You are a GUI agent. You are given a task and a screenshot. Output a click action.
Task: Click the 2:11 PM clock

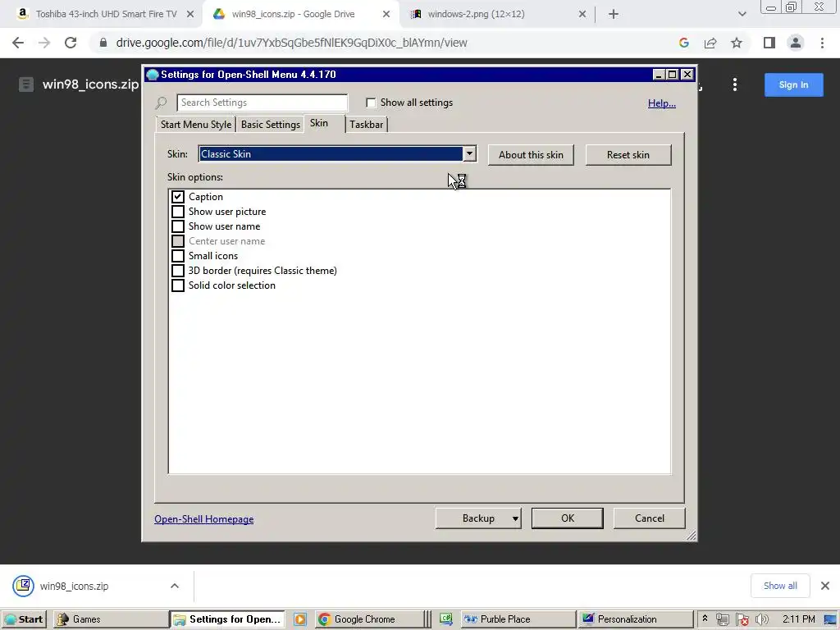798,619
